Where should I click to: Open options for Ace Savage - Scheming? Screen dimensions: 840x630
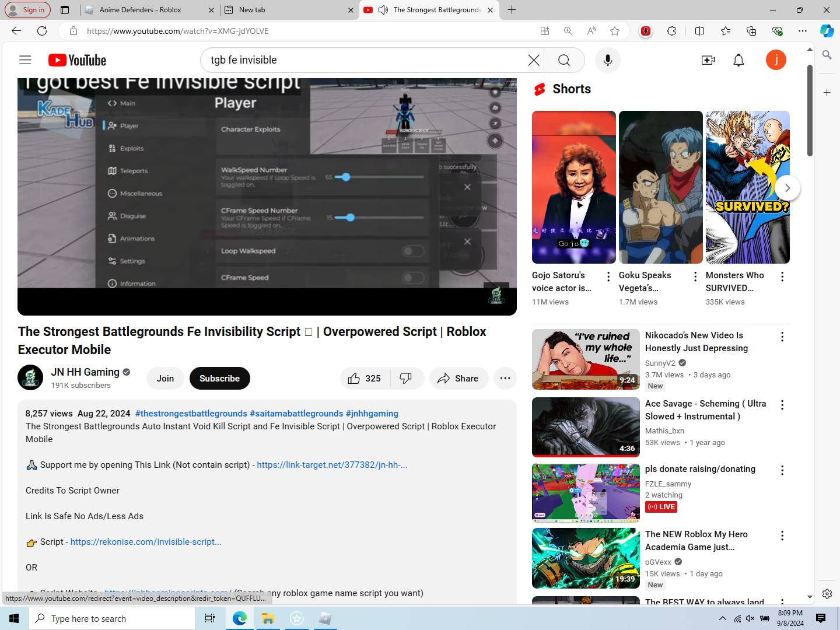tap(782, 405)
